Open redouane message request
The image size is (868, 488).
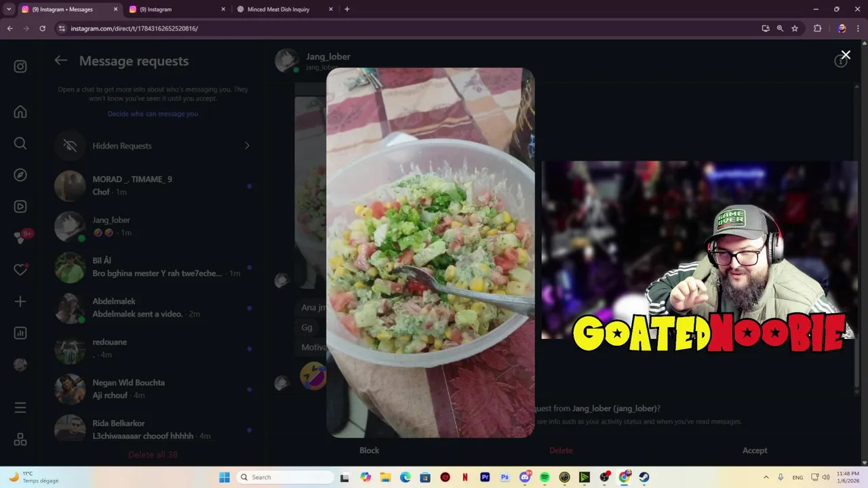pos(153,348)
